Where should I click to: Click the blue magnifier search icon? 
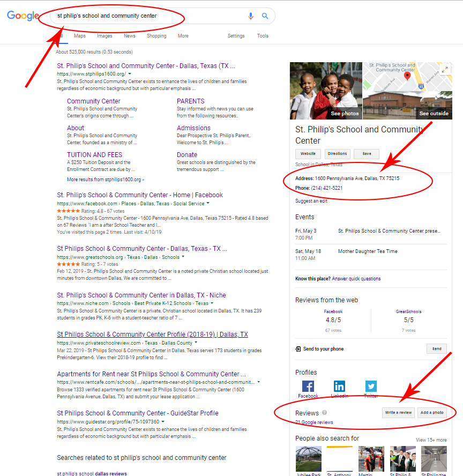pos(265,16)
